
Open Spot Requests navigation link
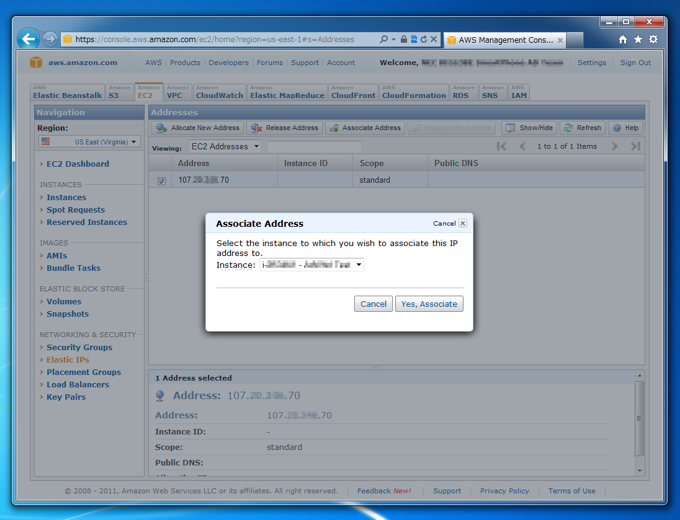pos(75,210)
